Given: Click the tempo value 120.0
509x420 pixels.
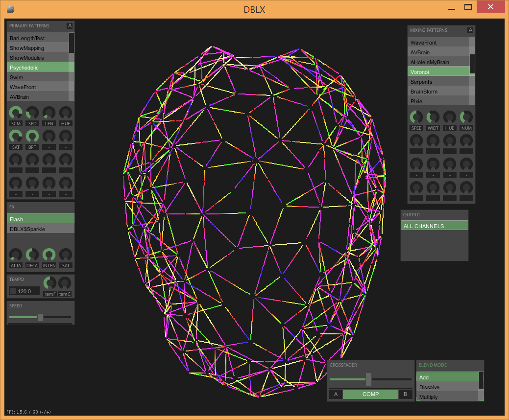Looking at the screenshot, I should click(24, 291).
